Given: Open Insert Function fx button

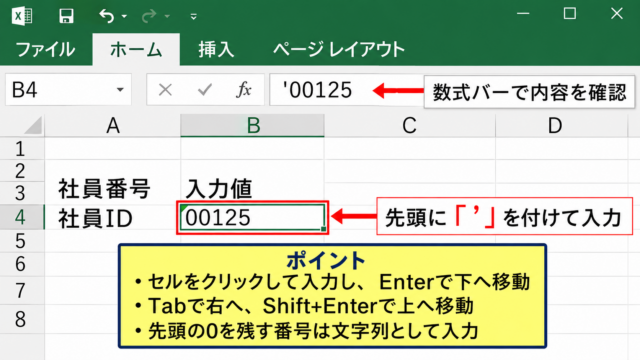Looking at the screenshot, I should [244, 89].
